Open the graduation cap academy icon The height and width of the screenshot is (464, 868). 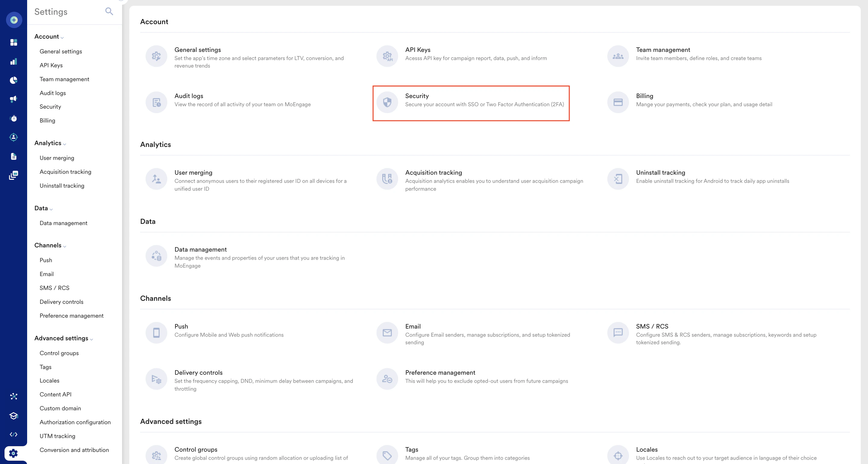click(14, 415)
